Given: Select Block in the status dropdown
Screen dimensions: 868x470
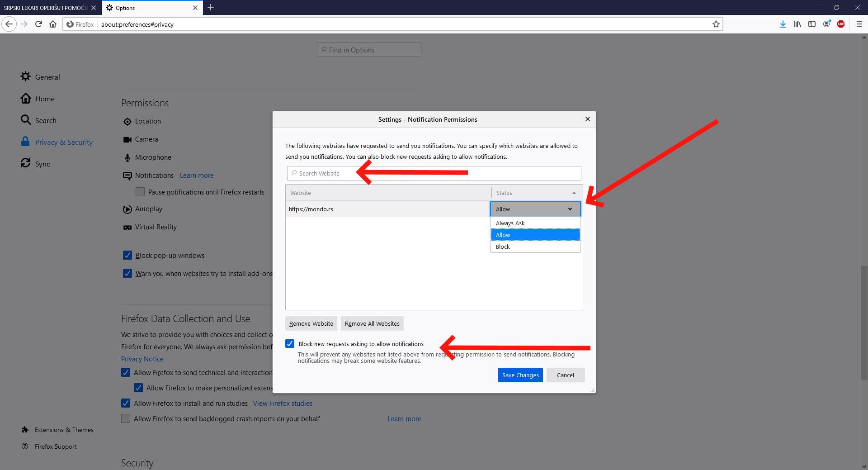Looking at the screenshot, I should 502,247.
